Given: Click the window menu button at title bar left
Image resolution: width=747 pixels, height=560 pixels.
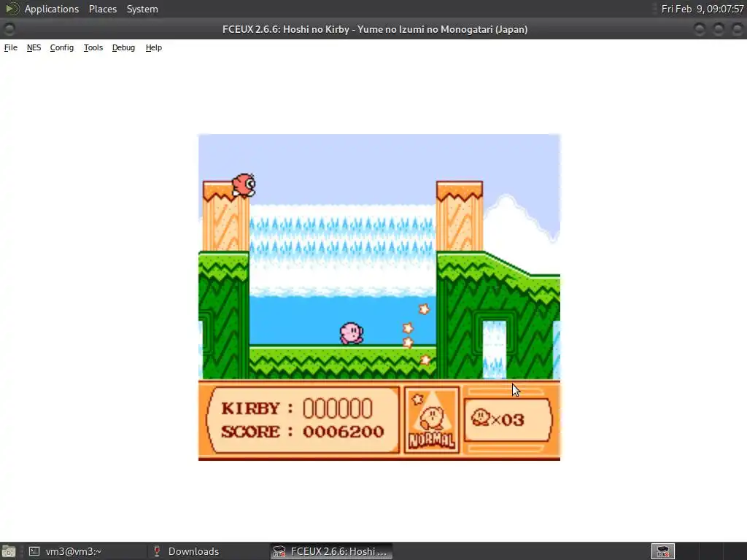Looking at the screenshot, I should [9, 29].
